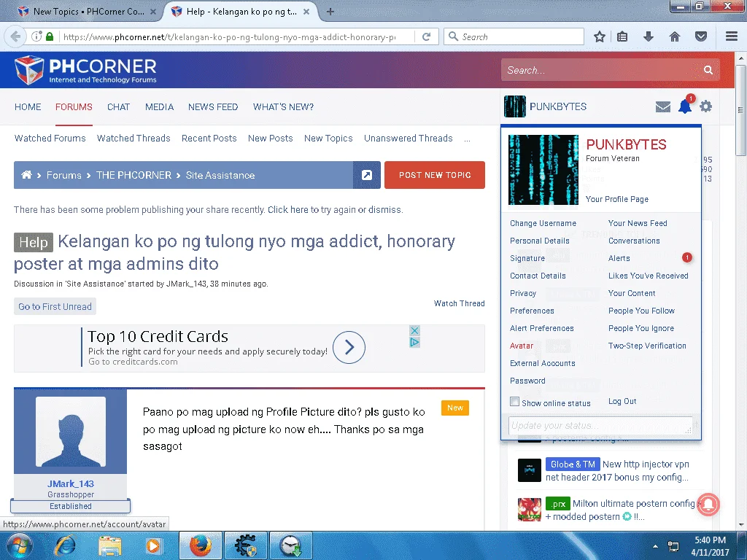Click the PHCorner logo

(x=86, y=70)
